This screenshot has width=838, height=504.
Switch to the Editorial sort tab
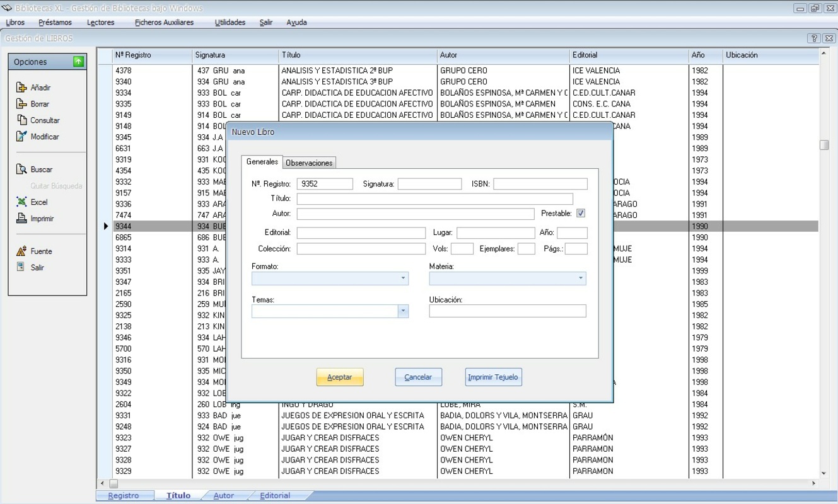pyautogui.click(x=276, y=496)
